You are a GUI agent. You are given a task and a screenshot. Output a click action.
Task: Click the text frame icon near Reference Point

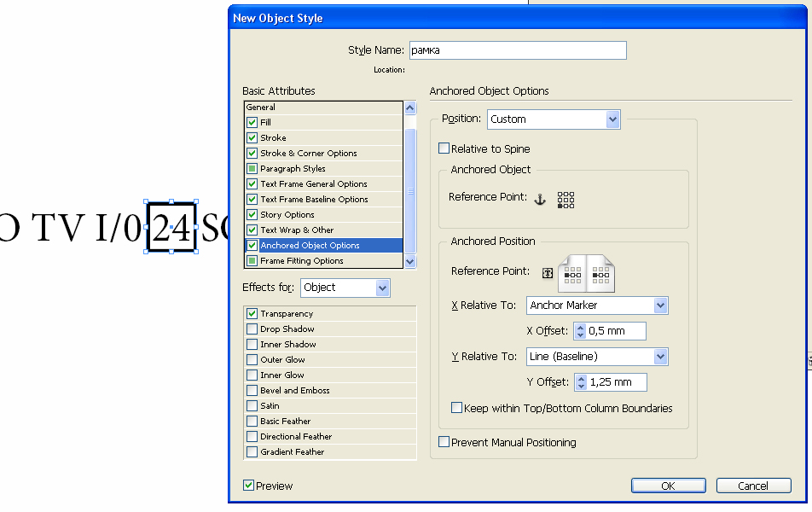click(548, 273)
